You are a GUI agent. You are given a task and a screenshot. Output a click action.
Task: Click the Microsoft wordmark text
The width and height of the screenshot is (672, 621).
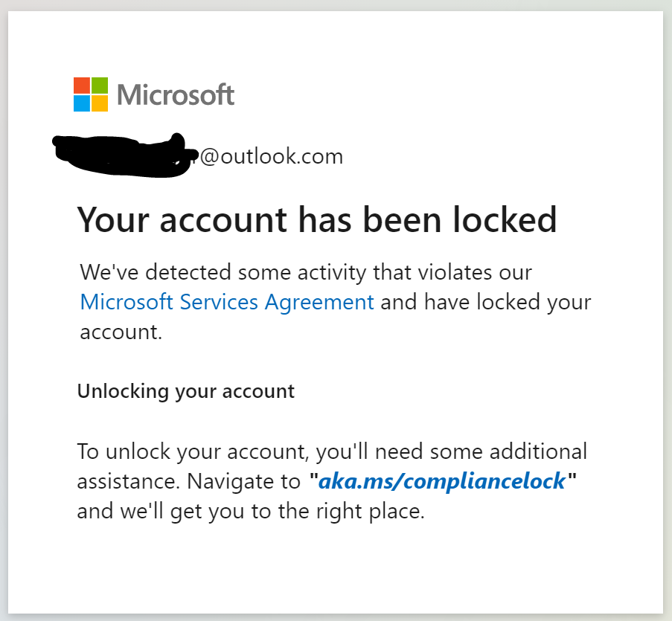tap(176, 95)
